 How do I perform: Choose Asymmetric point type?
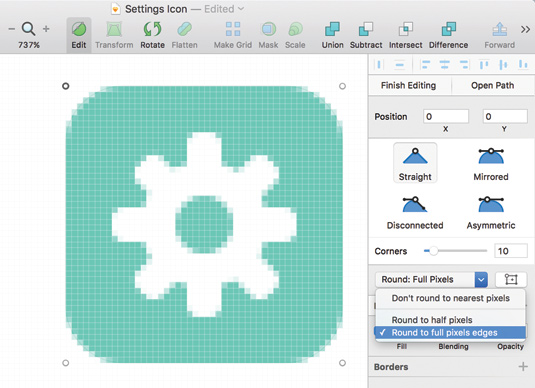491,212
